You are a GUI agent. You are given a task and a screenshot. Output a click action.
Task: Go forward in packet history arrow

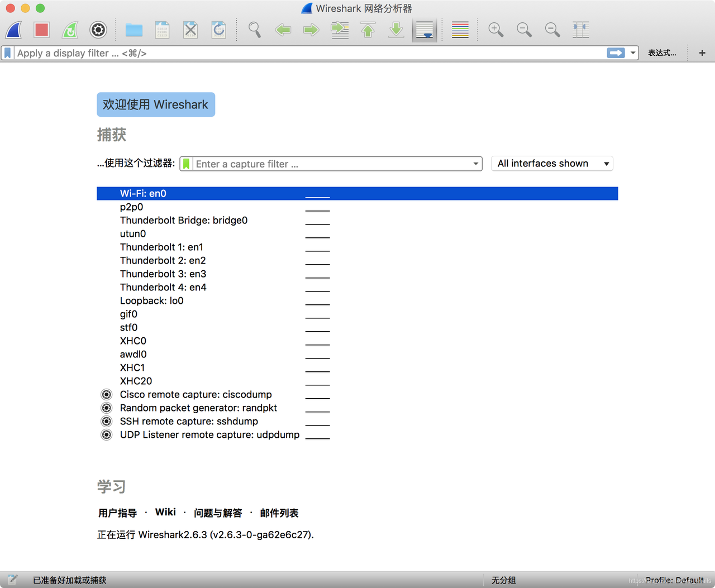click(x=311, y=30)
